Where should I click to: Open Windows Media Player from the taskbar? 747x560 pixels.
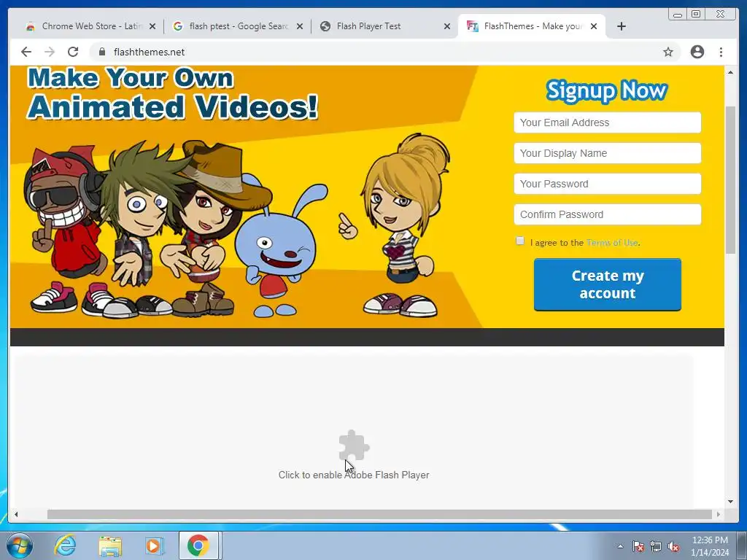tap(153, 546)
